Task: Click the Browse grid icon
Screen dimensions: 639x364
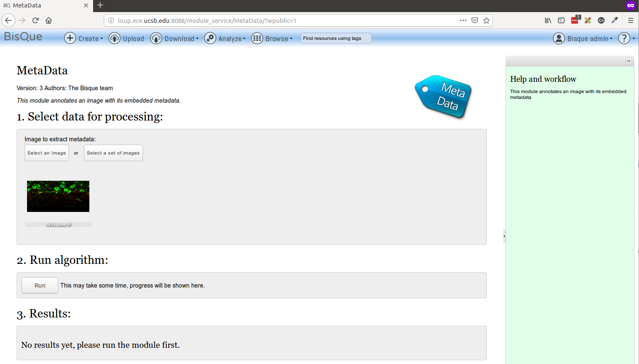Action: click(x=257, y=38)
